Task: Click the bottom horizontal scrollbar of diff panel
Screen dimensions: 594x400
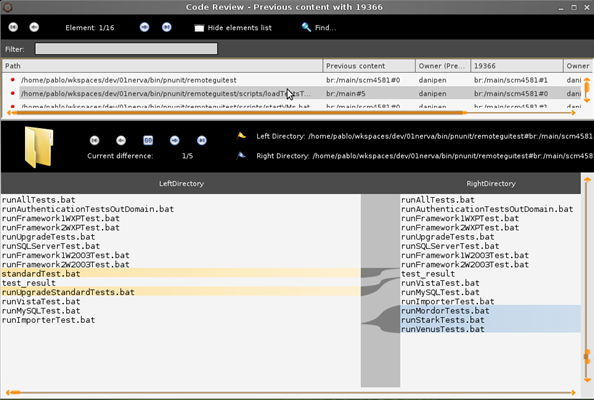Action: pyautogui.click(x=291, y=392)
